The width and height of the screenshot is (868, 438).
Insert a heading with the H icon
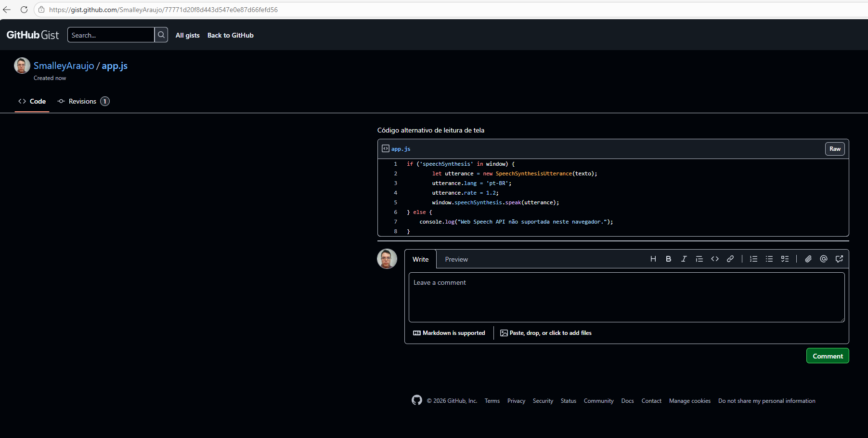[653, 259]
